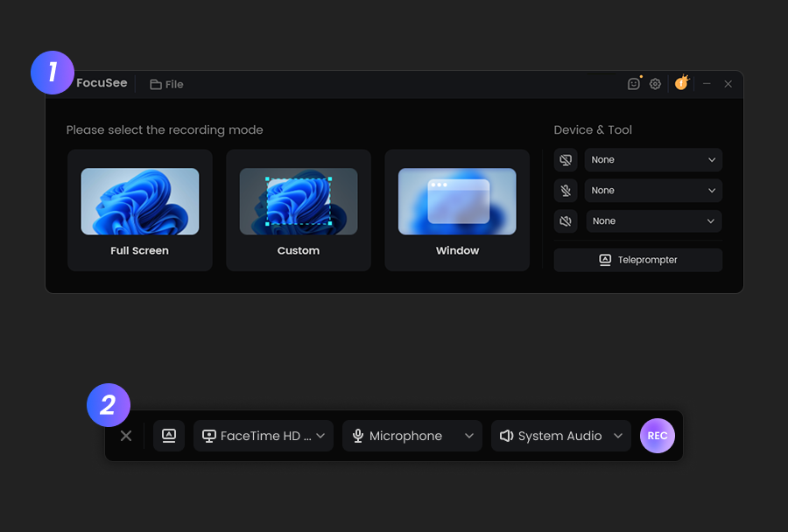This screenshot has height=532, width=788.
Task: Expand the system audio None dropdown
Action: 653,221
